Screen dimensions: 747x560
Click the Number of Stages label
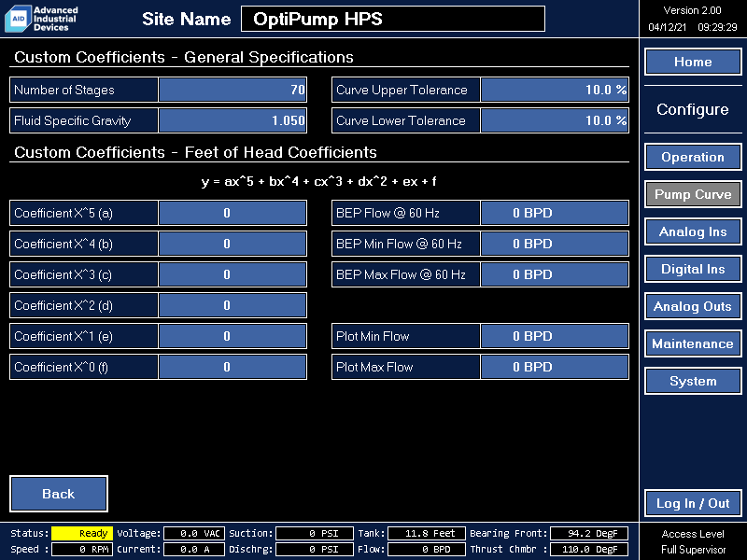[x=64, y=90]
